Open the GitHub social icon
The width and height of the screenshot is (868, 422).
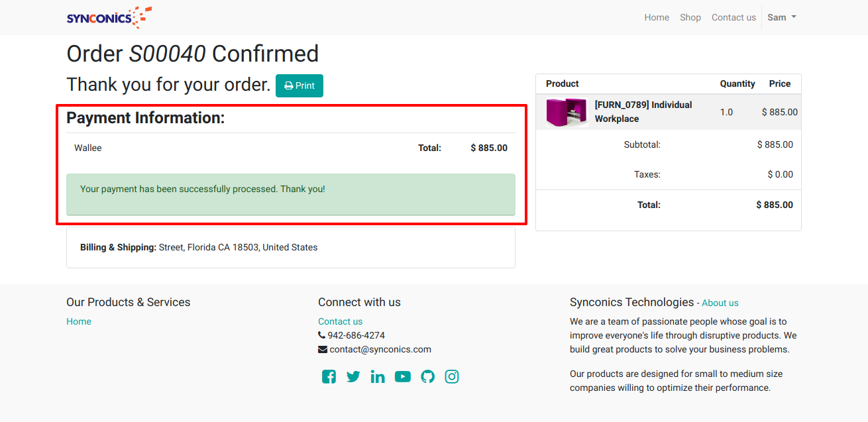click(x=427, y=377)
